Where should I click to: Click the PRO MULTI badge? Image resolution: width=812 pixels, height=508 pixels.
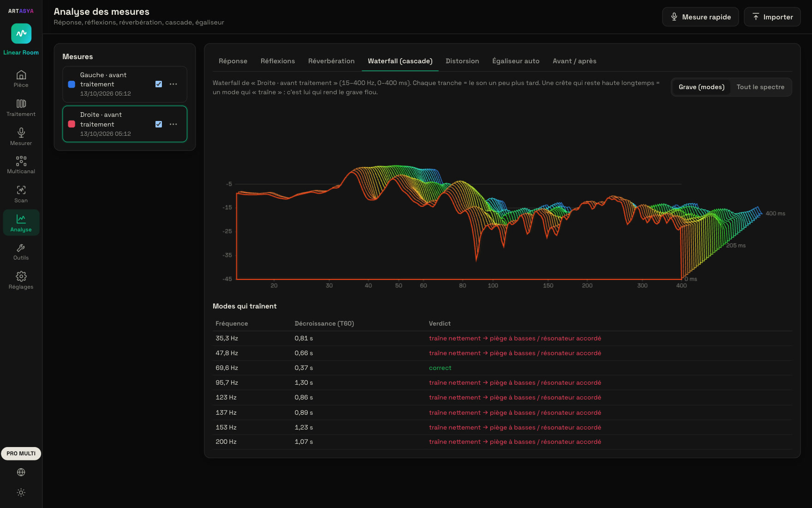click(x=21, y=454)
